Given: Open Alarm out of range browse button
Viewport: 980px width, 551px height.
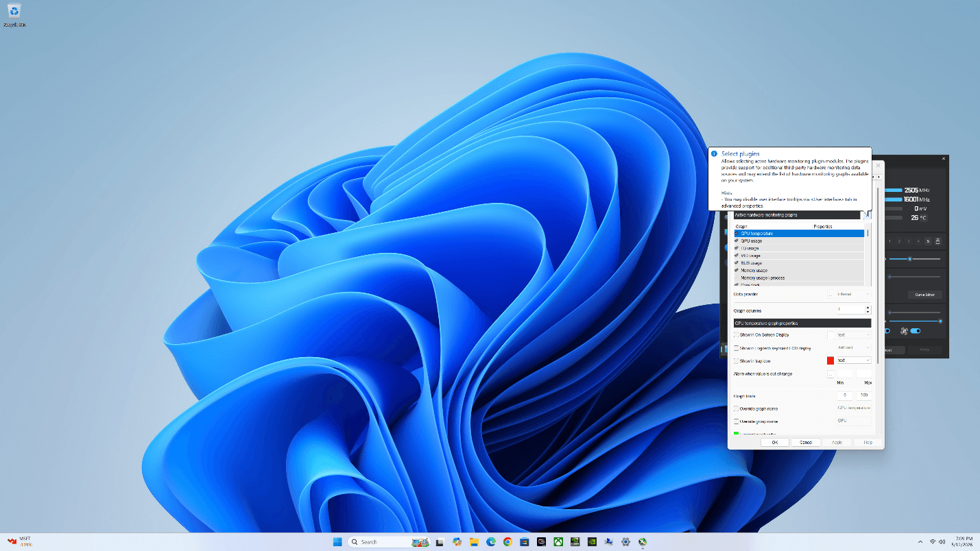Looking at the screenshot, I should [830, 375].
